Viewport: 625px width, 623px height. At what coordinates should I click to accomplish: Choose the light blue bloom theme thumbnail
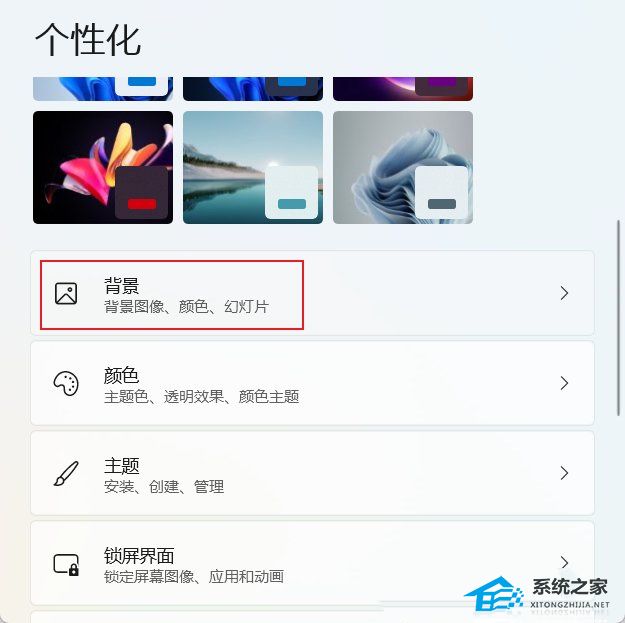(103, 89)
